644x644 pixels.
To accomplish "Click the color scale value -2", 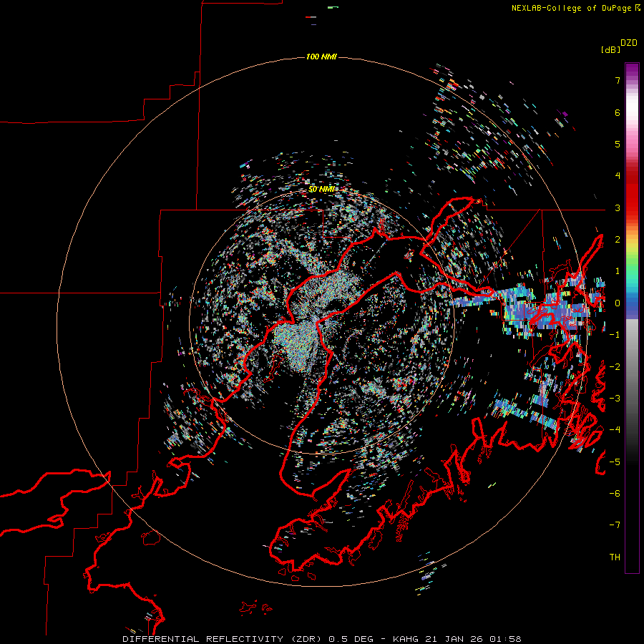I will tap(615, 367).
